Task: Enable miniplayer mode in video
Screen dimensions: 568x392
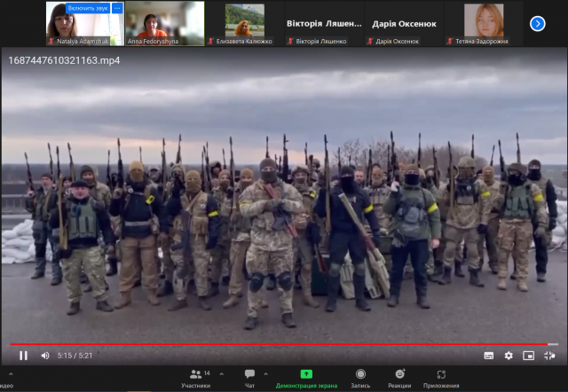Action: pos(529,356)
